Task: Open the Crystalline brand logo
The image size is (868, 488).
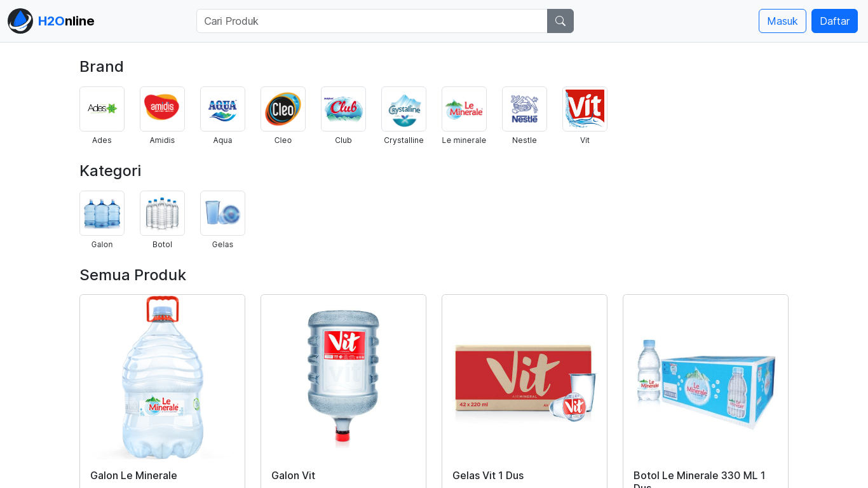Action: (x=403, y=109)
